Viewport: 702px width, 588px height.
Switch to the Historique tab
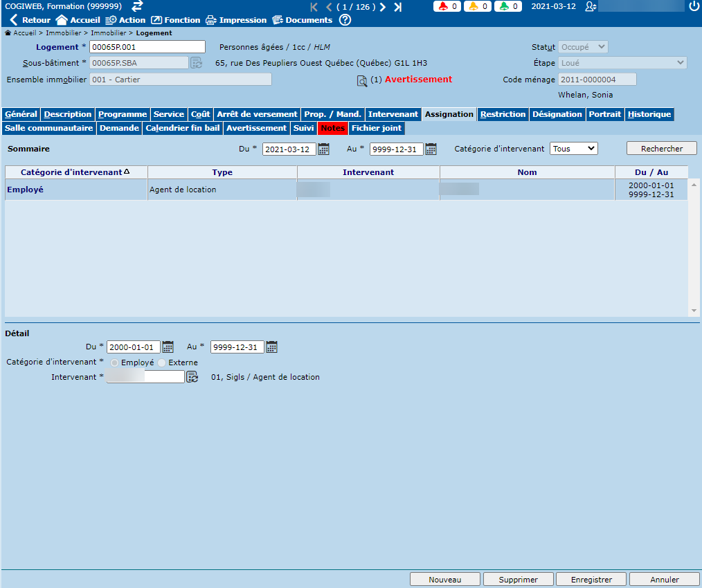[x=649, y=114]
